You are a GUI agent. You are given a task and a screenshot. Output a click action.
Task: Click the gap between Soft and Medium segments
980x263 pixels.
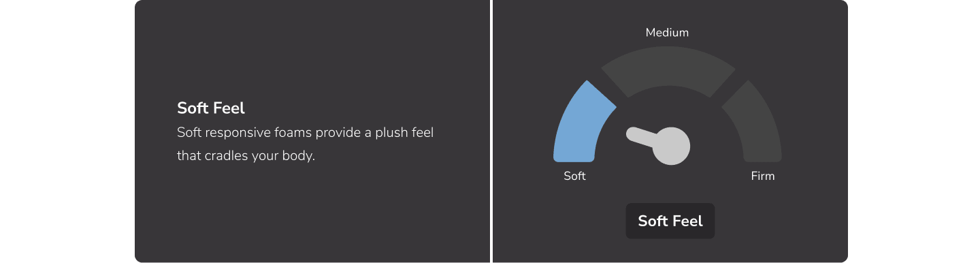608,87
